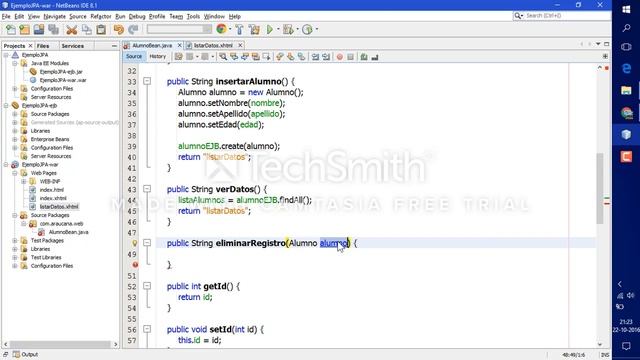640x360 pixels.
Task: Open the Debug Project dropdown arrow
Action: [297, 29]
